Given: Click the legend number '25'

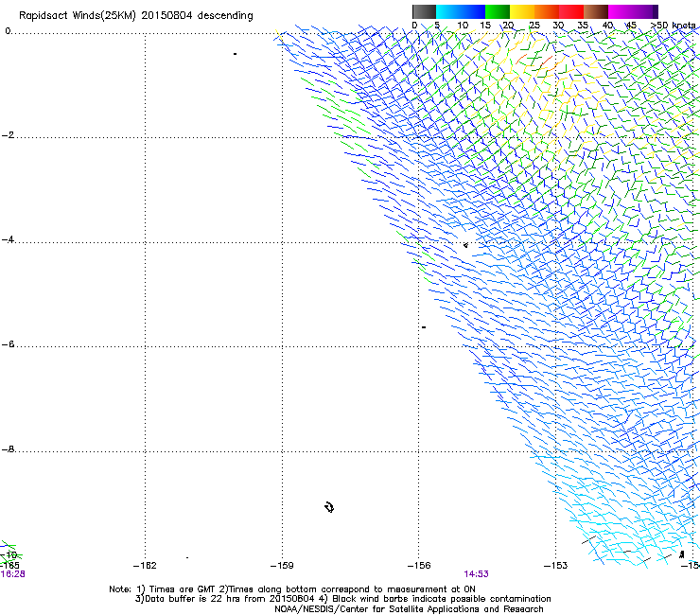Looking at the screenshot, I should [534, 26].
